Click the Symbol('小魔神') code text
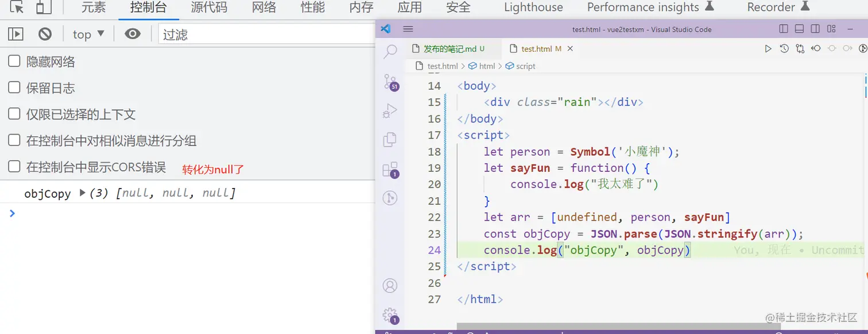The height and width of the screenshot is (334, 868). tap(623, 152)
